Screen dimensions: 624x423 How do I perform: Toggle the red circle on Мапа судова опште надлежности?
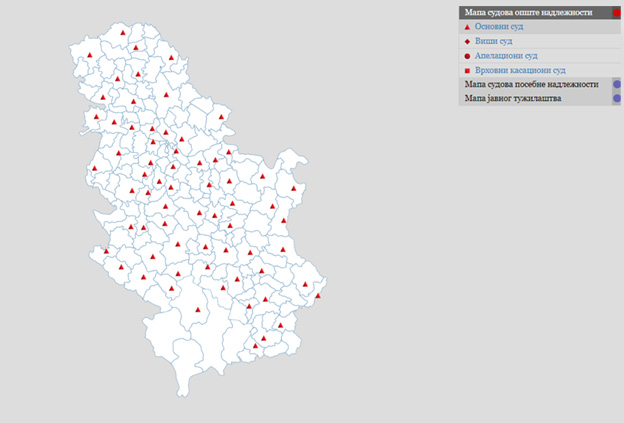[617, 13]
